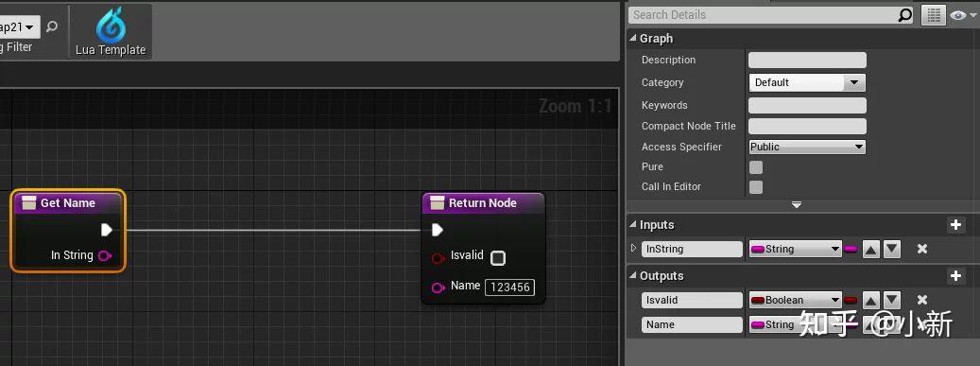The width and height of the screenshot is (980, 366).
Task: Toggle the Call In Editor checkbox
Action: point(756,187)
